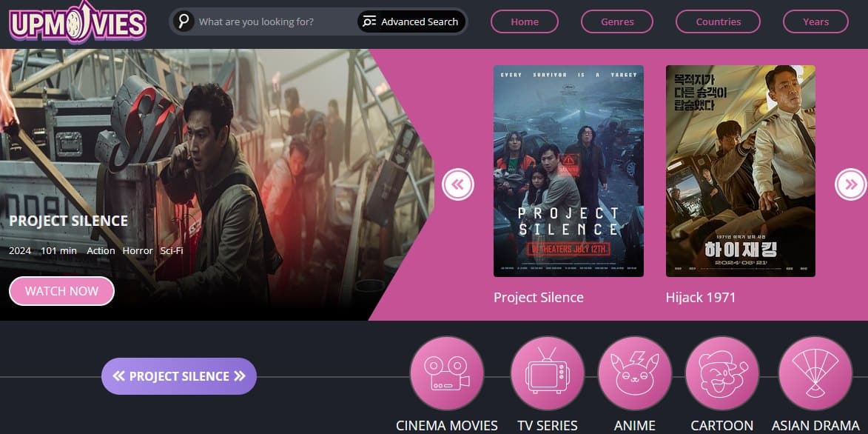Open the TV Series television icon
Viewport: 868px width, 434px height.
tap(547, 373)
